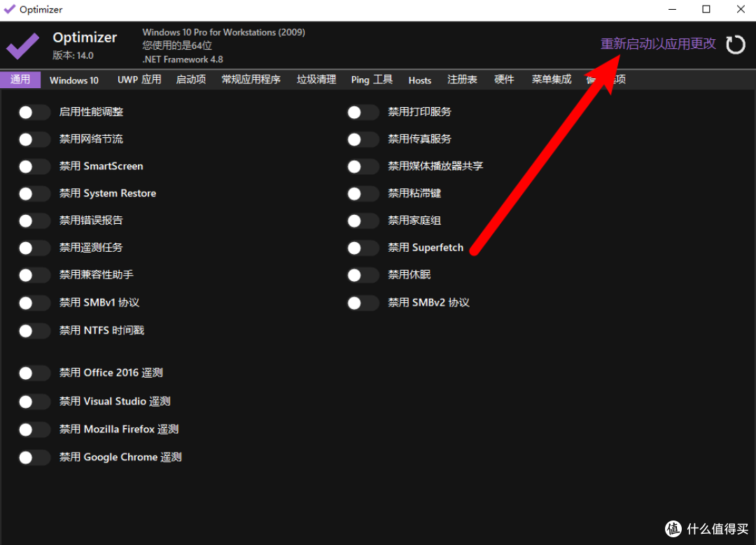The image size is (756, 545).
Task: Toggle 禁用 Google Chrome 遥测 switch
Action: pos(34,458)
